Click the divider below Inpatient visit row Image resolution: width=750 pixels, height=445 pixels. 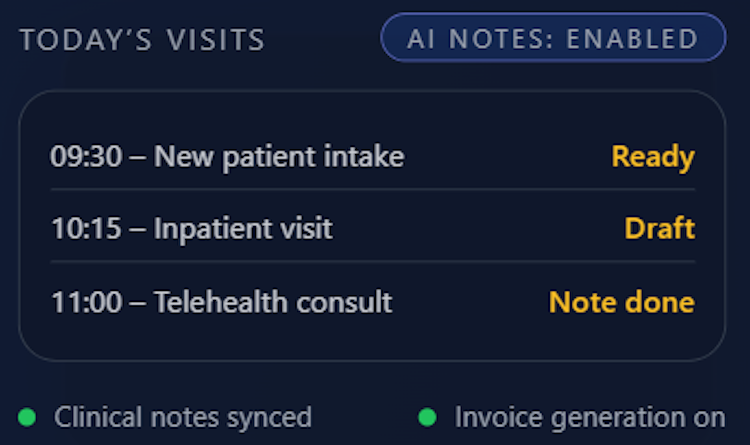372,261
